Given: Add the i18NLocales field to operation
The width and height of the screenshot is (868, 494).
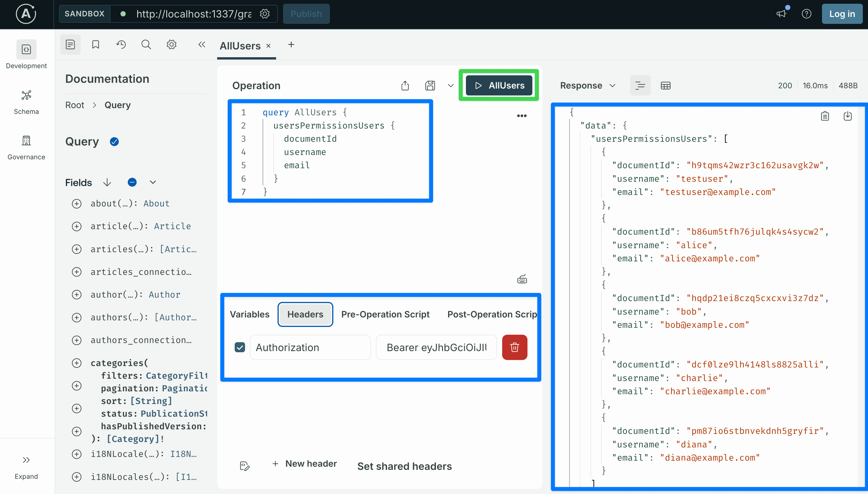Looking at the screenshot, I should coord(77,477).
